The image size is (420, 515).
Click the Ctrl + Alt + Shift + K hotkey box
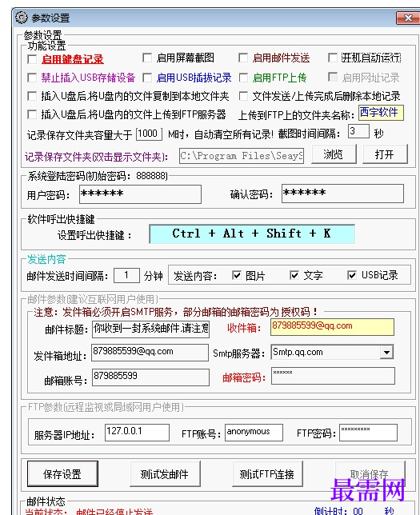click(252, 234)
